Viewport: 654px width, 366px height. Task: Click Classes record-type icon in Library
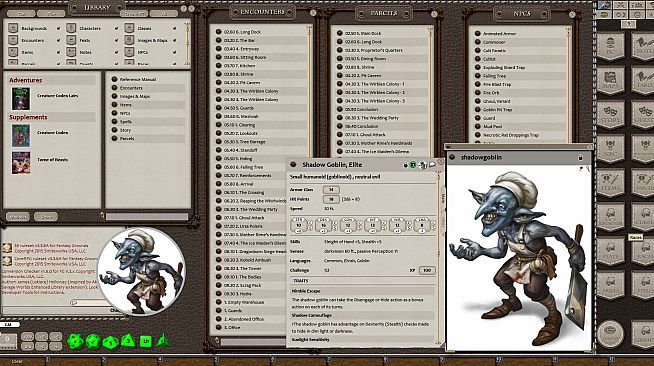point(129,28)
